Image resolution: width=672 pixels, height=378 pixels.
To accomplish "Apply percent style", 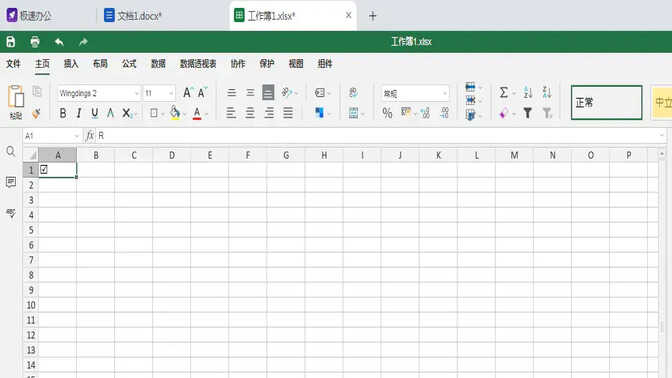I will (x=387, y=113).
